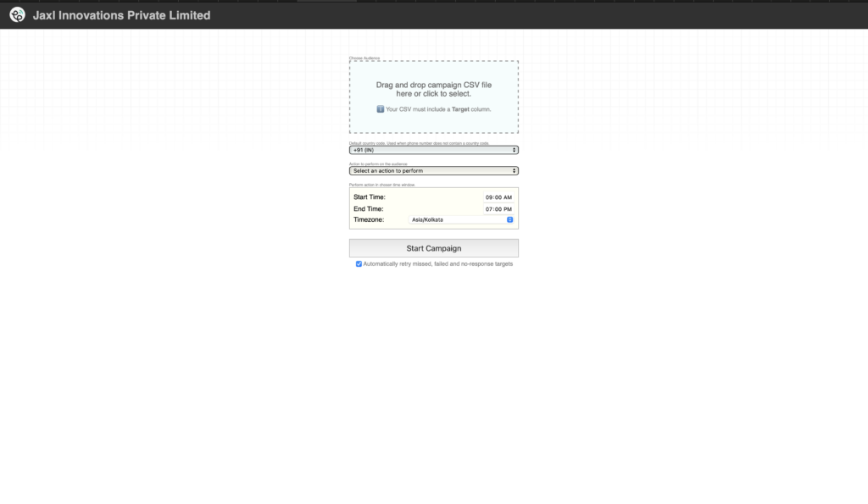
Task: Select the AM segment of Start Time
Action: click(x=507, y=197)
